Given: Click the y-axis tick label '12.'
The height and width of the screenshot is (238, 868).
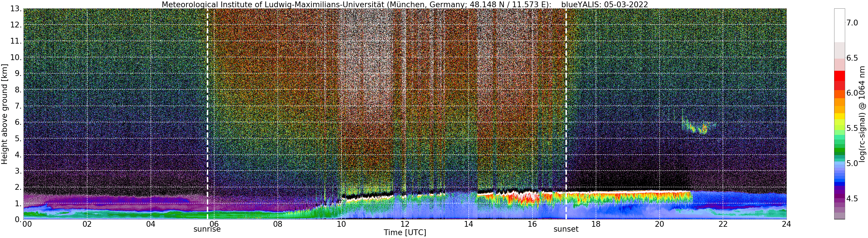Looking at the screenshot, I should tap(16, 25).
